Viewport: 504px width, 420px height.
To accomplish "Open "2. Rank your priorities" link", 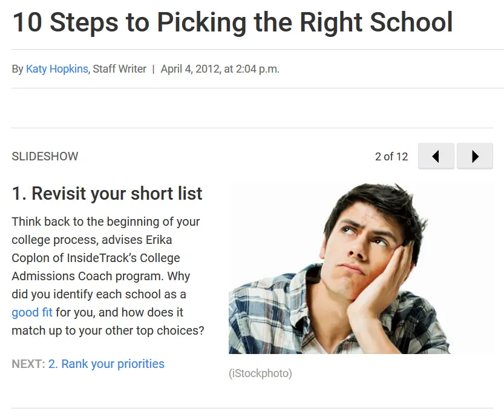I will (x=106, y=364).
